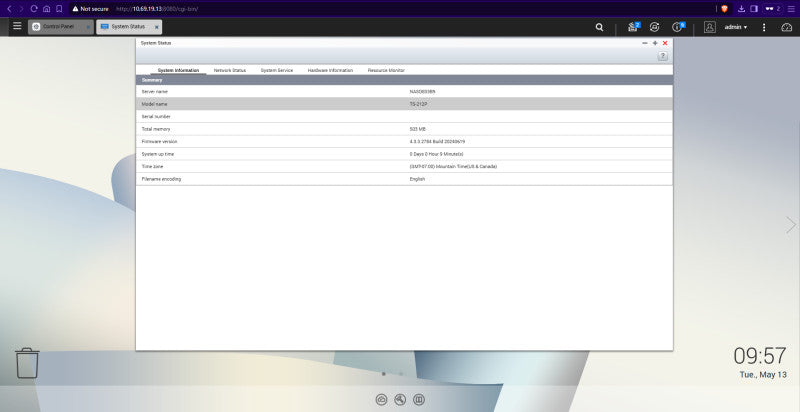
Task: Click the 503 MB memory value
Action: (417, 129)
